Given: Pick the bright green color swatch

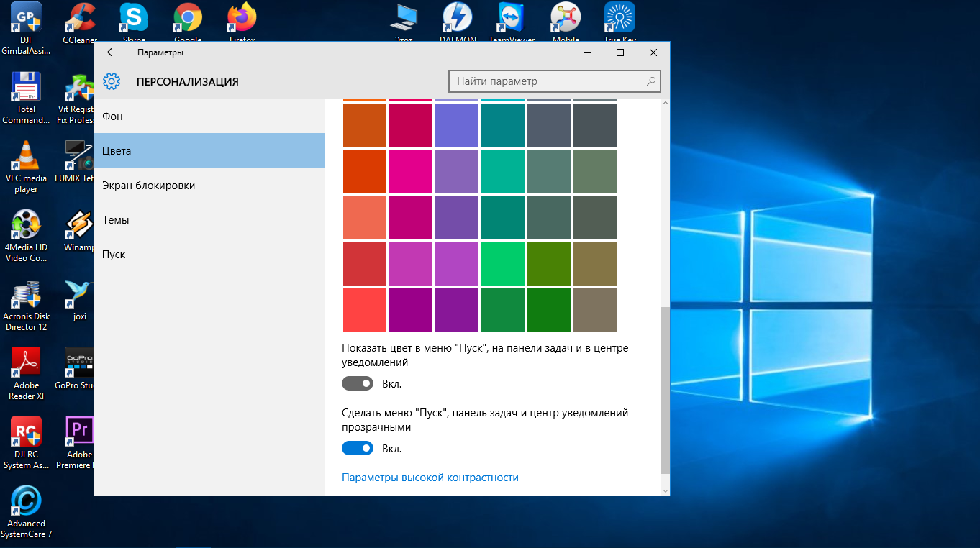Looking at the screenshot, I should point(503,264).
